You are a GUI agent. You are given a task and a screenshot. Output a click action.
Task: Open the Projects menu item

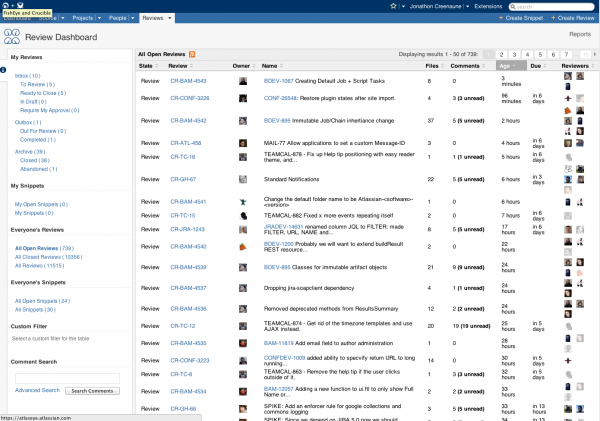83,18
